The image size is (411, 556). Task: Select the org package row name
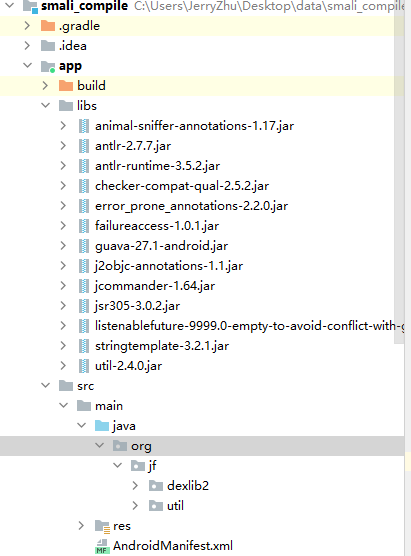(x=141, y=446)
